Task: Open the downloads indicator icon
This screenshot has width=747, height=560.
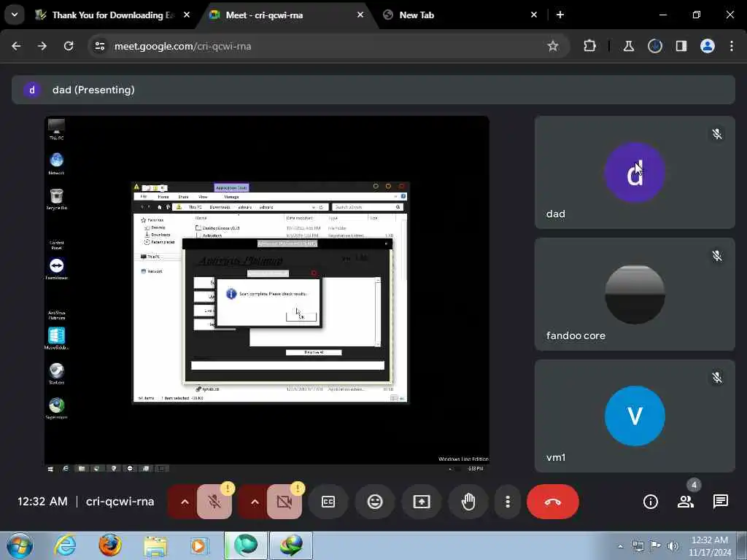Action: coord(655,46)
